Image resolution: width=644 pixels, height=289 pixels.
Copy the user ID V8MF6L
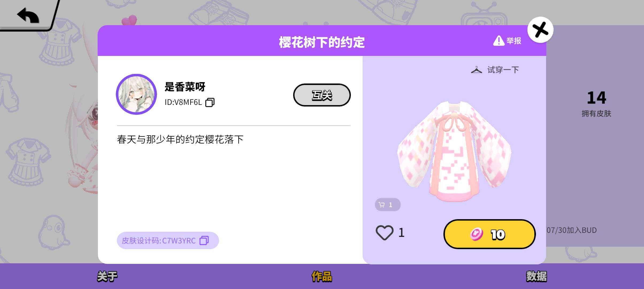(210, 102)
